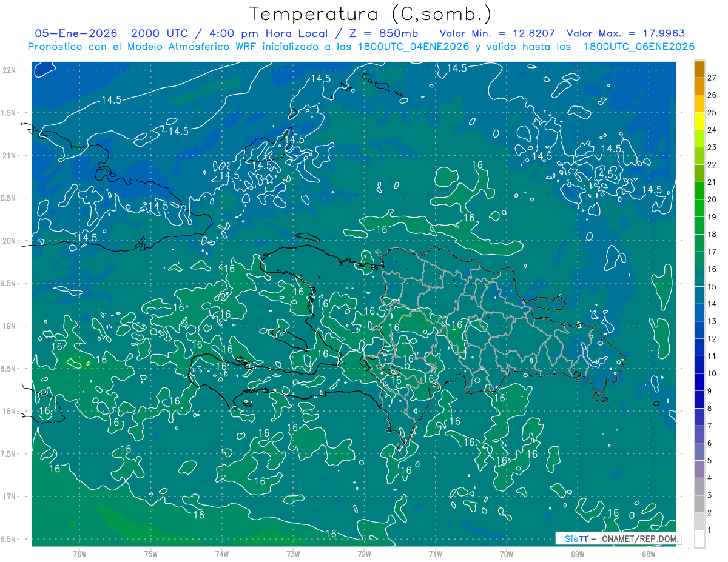Click the color scale label "13"
The height and width of the screenshot is (562, 728).
[712, 321]
